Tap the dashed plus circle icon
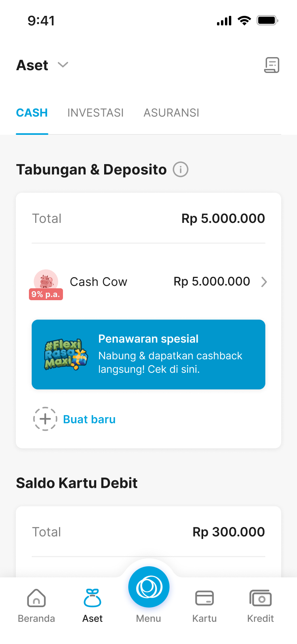The height and width of the screenshot is (644, 297). 45,419
